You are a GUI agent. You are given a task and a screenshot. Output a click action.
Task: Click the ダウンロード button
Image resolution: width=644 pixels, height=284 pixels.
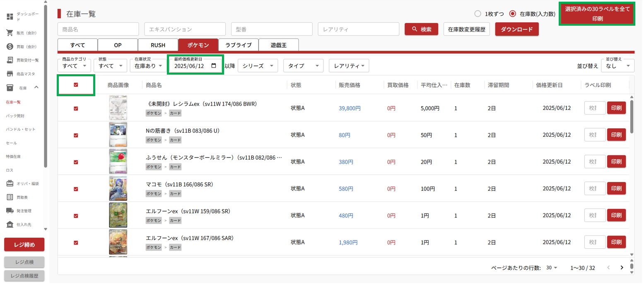tap(516, 29)
